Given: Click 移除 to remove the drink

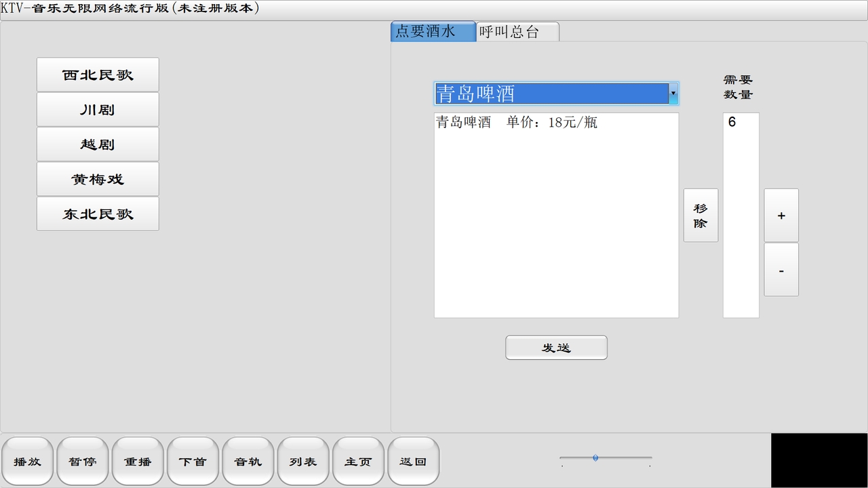Looking at the screenshot, I should pos(701,215).
